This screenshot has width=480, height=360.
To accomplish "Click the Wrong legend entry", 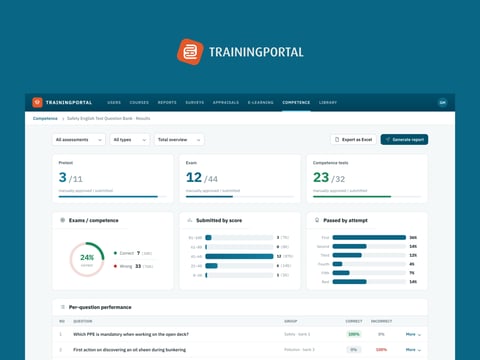I will coord(133,266).
